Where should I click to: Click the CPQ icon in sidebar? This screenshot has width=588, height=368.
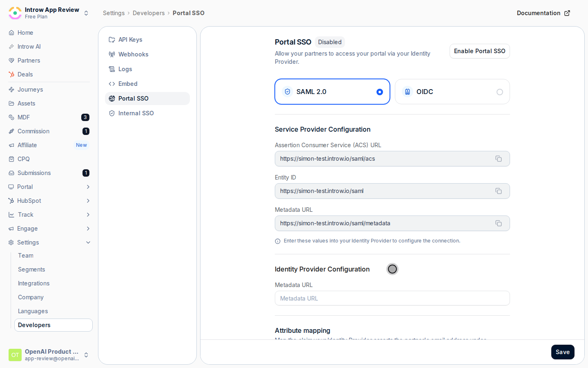(x=11, y=159)
